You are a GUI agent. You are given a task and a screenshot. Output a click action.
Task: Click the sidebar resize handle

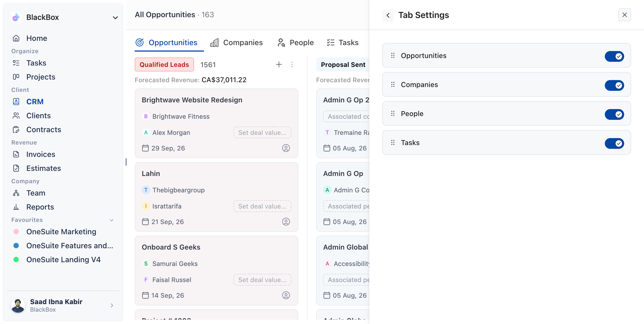point(126,162)
